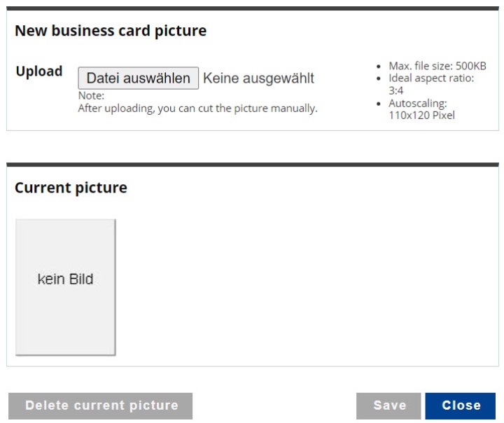Click the Upload field label
Screen dimensions: 504x423
pyautogui.click(x=39, y=71)
